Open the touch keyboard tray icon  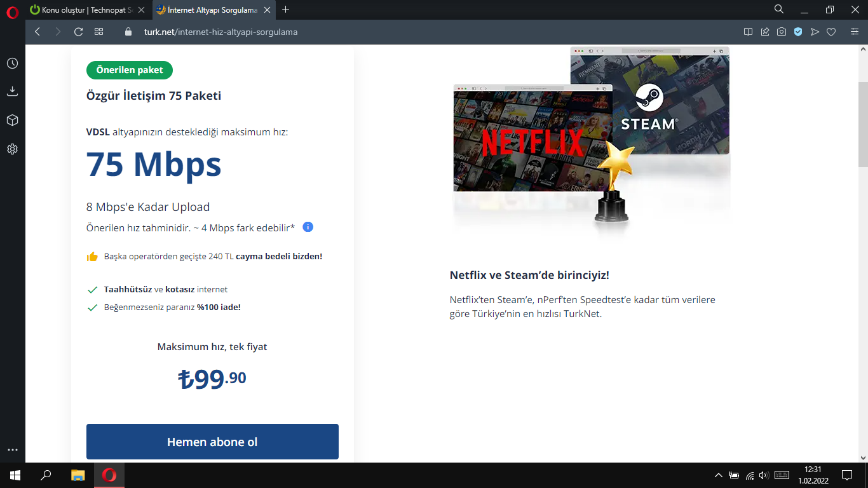[x=782, y=475]
